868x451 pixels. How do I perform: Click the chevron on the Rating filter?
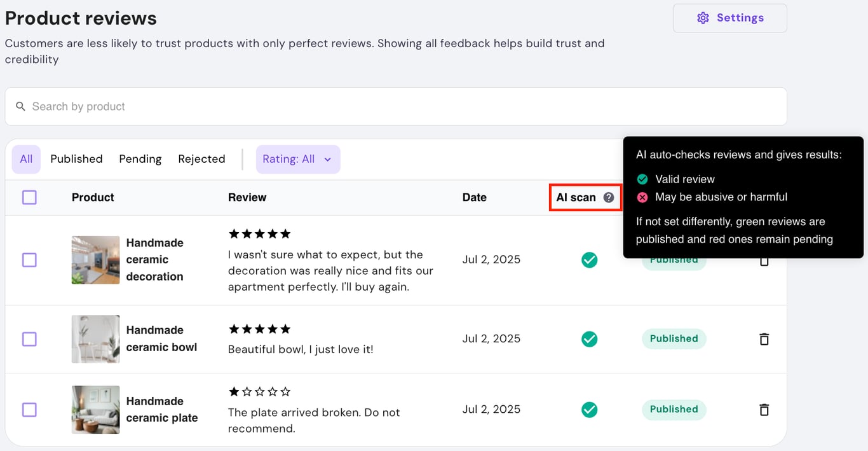tap(328, 160)
